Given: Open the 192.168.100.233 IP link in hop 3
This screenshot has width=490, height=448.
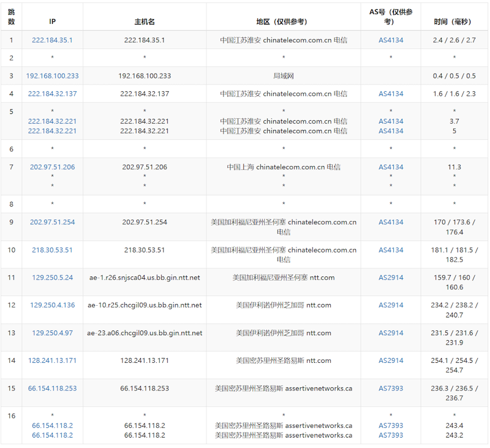Looking at the screenshot, I should 52,76.
